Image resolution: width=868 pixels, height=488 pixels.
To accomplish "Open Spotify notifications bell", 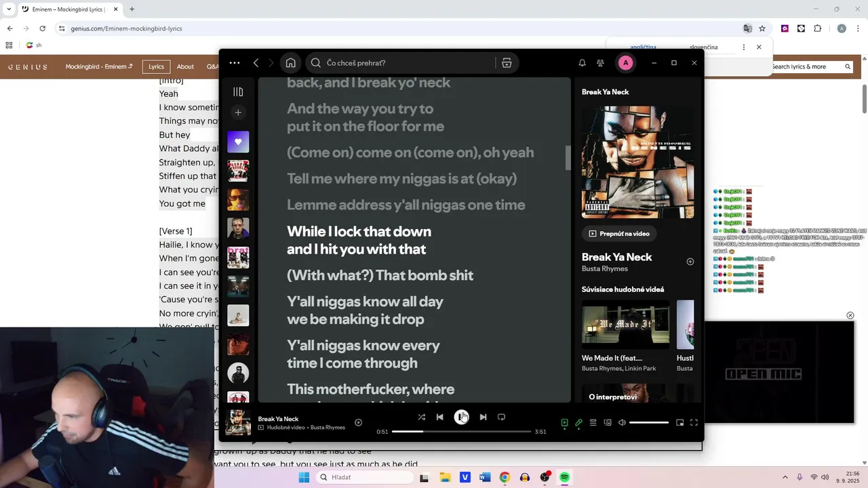I will click(x=582, y=63).
